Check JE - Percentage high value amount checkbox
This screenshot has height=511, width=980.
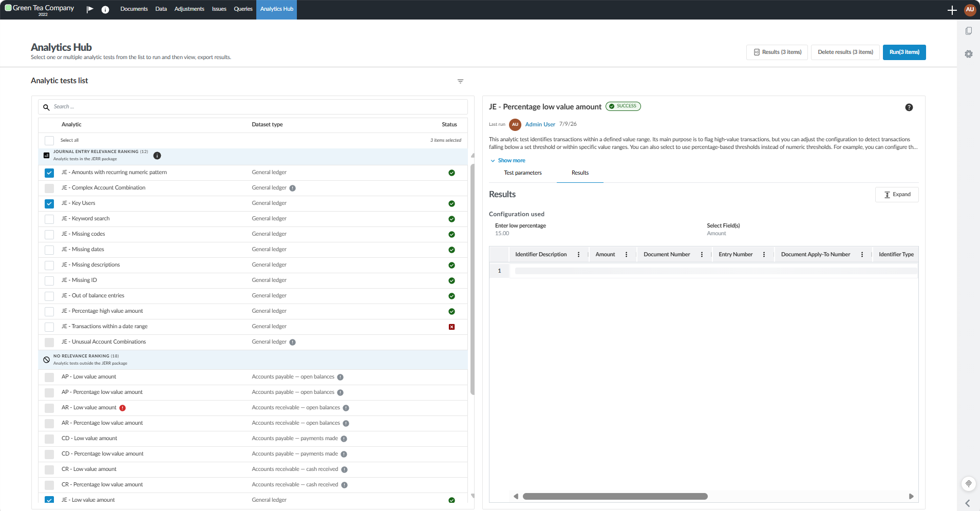49,311
